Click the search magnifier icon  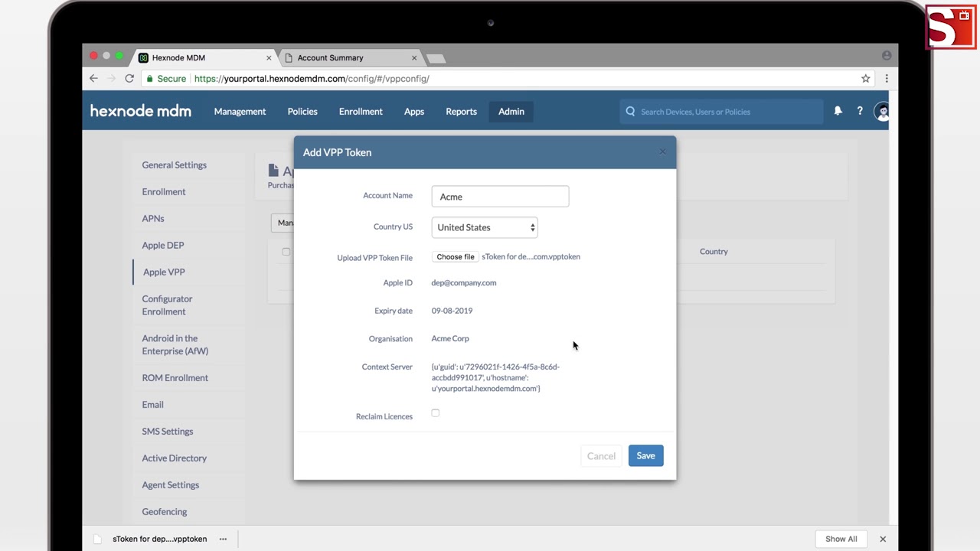[x=630, y=111]
